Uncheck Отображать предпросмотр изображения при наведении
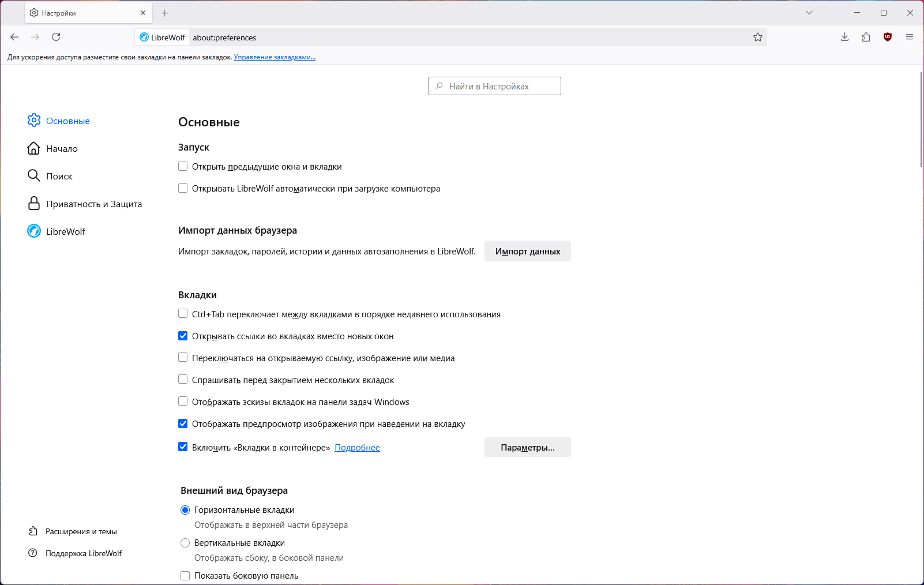This screenshot has height=585, width=924. tap(183, 423)
